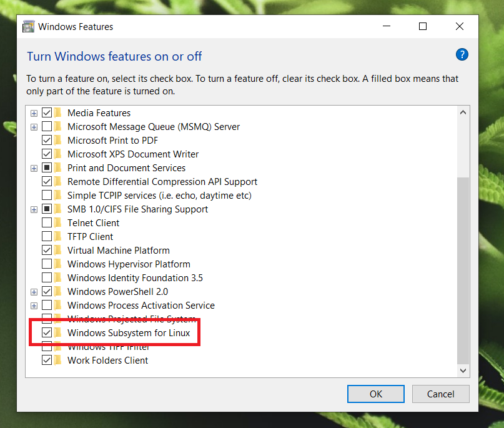Turn on the TFTP Client checkbox
The height and width of the screenshot is (428, 504).
point(47,236)
